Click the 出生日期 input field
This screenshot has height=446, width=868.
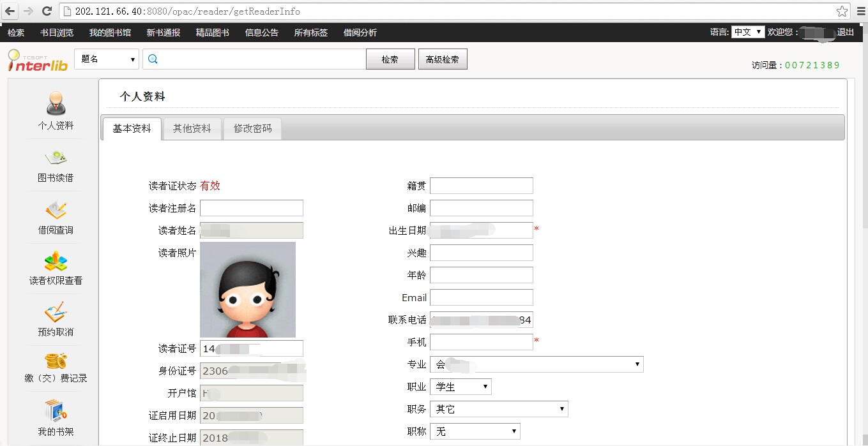(482, 230)
